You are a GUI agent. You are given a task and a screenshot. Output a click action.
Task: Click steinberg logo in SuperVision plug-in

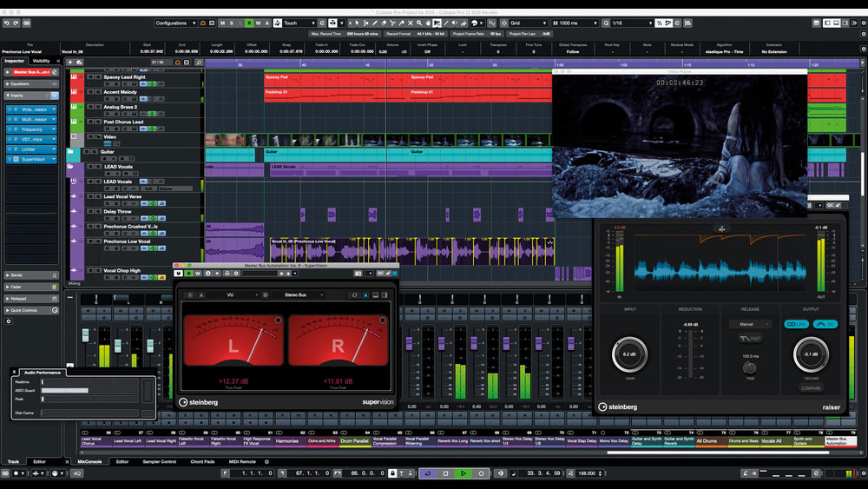[198, 402]
